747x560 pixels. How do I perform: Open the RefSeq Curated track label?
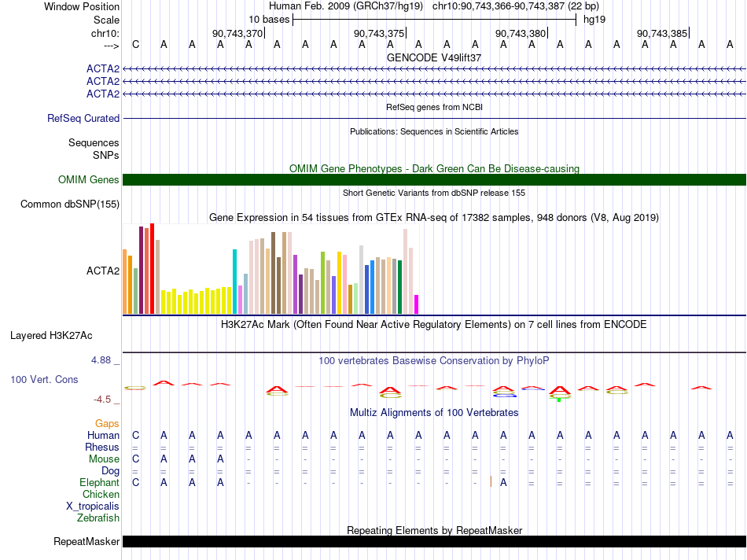(83, 118)
